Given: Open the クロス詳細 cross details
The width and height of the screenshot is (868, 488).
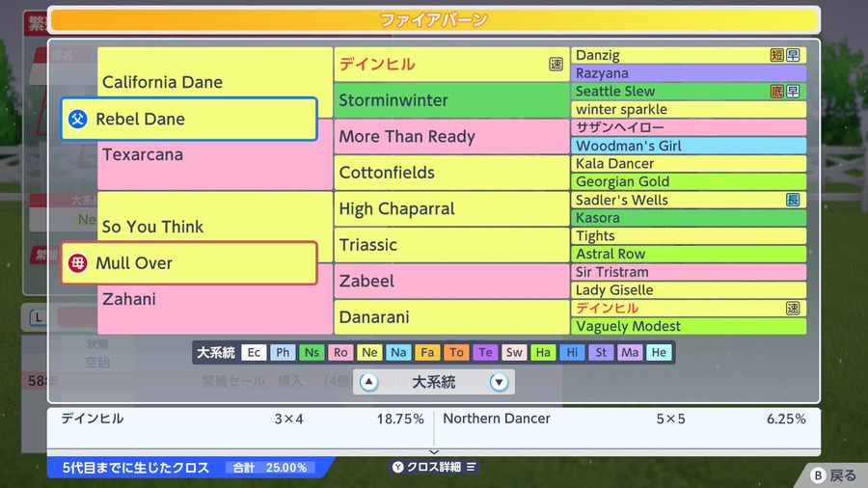Looking at the screenshot, I should point(434,467).
